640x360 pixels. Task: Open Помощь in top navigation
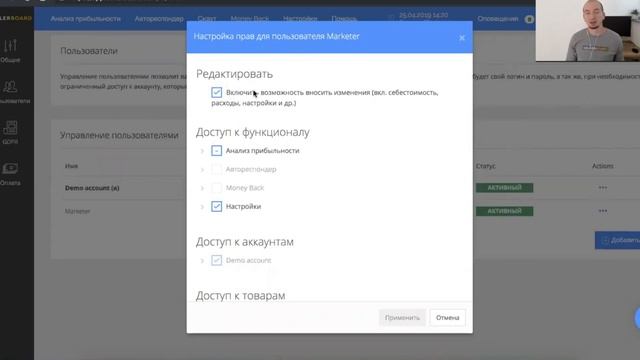tap(344, 19)
